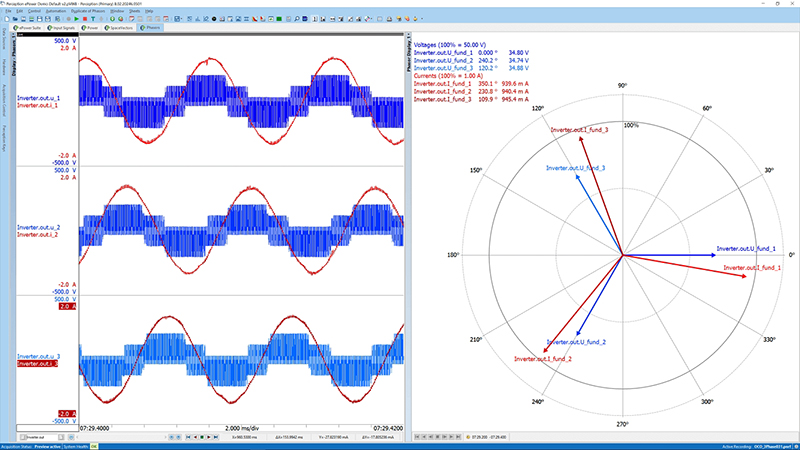Select trace label Inverter.out.u_3
Viewport: 800px width, 450px height.
click(38, 357)
